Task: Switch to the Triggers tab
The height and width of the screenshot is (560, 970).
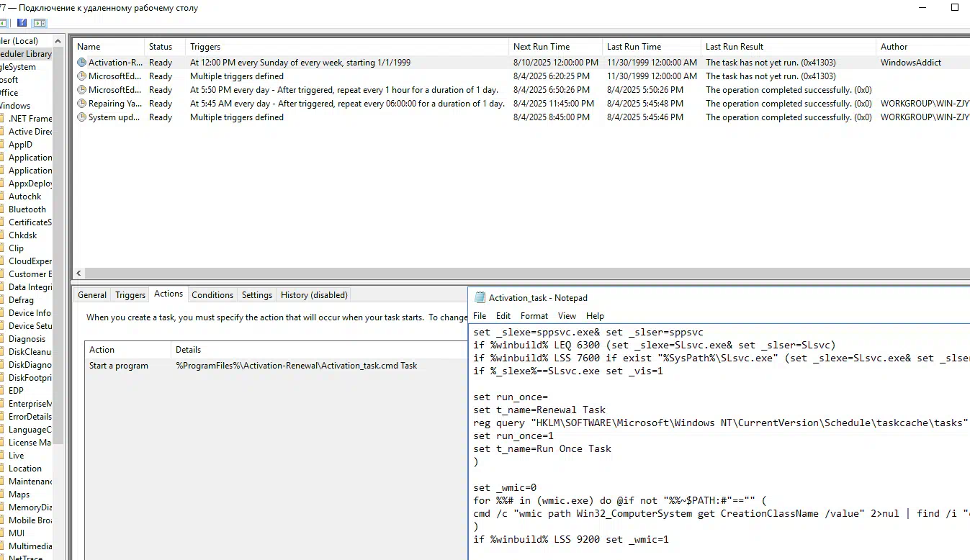Action: point(130,295)
